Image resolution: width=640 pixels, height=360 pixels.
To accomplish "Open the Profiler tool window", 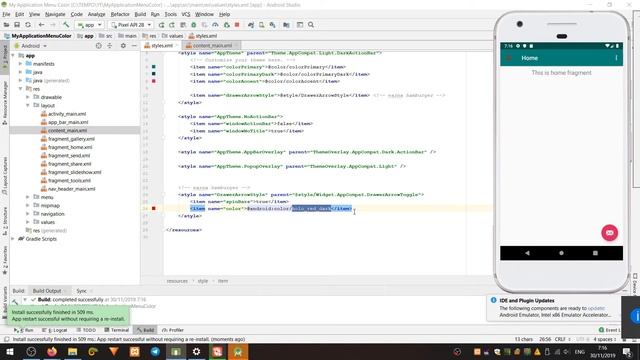I will tap(173, 330).
